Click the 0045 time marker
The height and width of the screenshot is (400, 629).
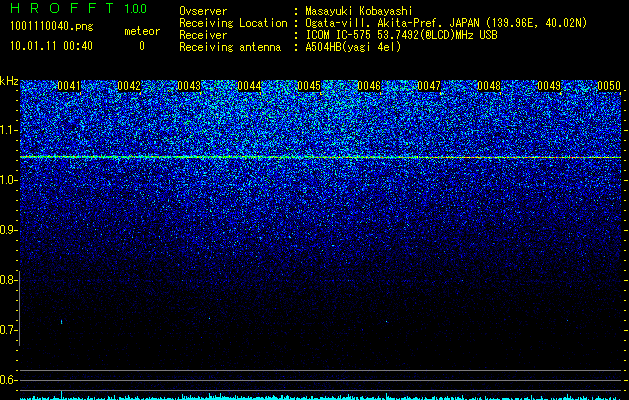click(x=309, y=86)
